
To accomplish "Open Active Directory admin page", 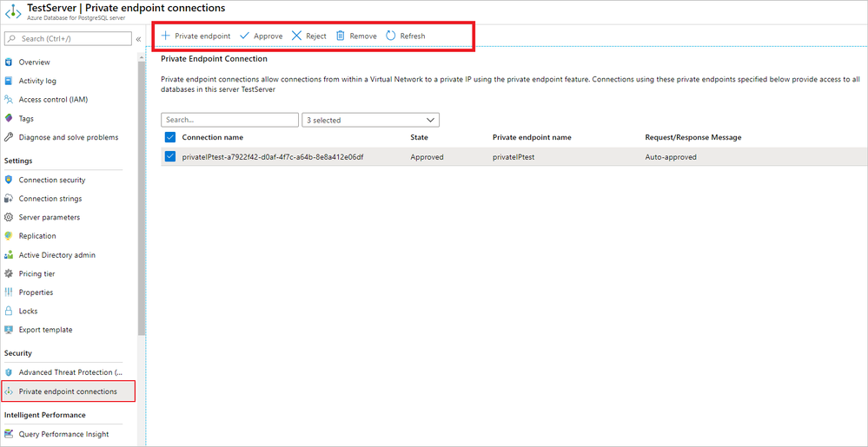I will pos(57,255).
